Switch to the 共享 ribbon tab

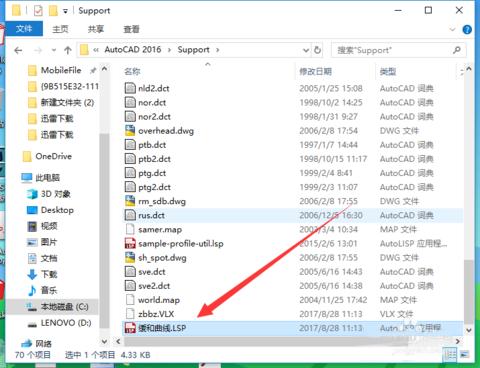[x=96, y=29]
